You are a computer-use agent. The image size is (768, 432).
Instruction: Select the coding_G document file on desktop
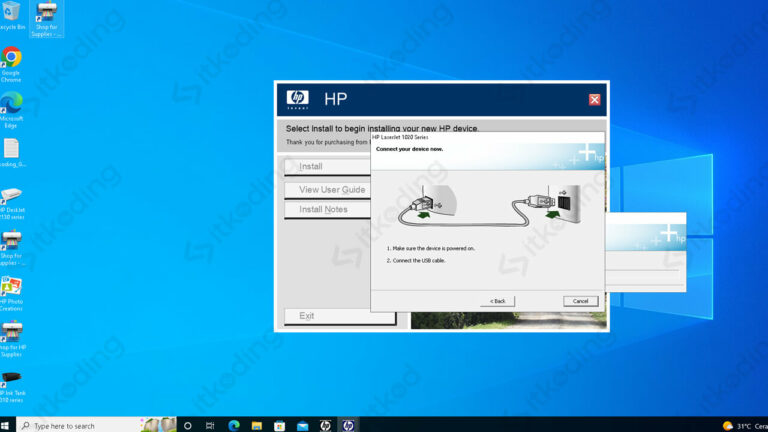12,153
